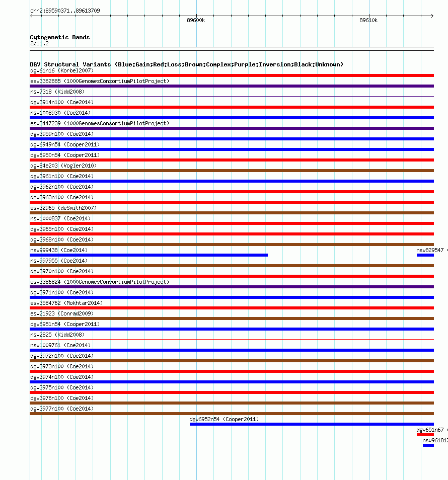The height and width of the screenshot is (480, 448).
Task: Click the nsv961817 variant label
Action: coord(435,440)
